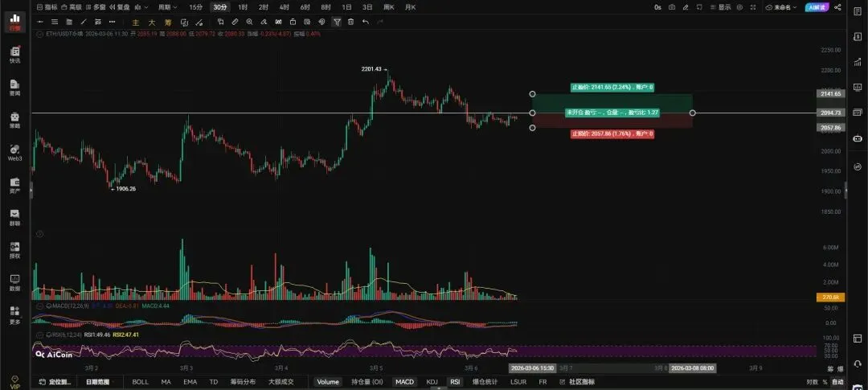868x390 pixels.
Task: Click the lock drawings icon
Action: [293, 22]
